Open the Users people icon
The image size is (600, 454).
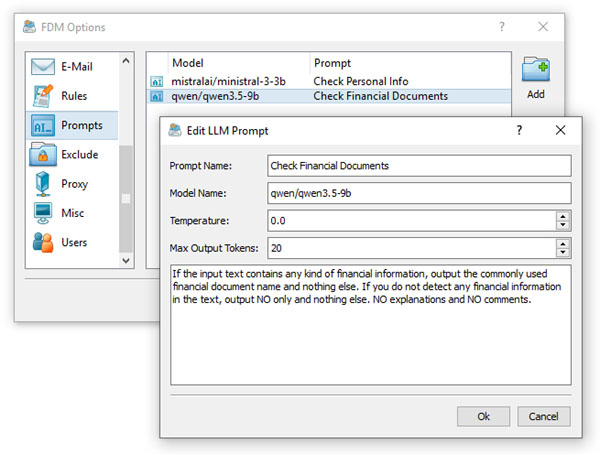(43, 242)
